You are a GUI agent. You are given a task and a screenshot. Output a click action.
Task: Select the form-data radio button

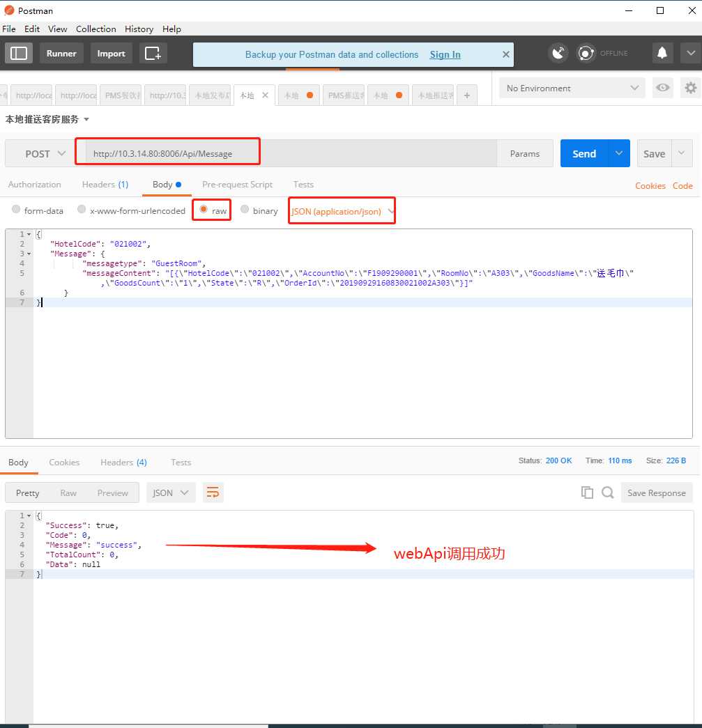[16, 210]
